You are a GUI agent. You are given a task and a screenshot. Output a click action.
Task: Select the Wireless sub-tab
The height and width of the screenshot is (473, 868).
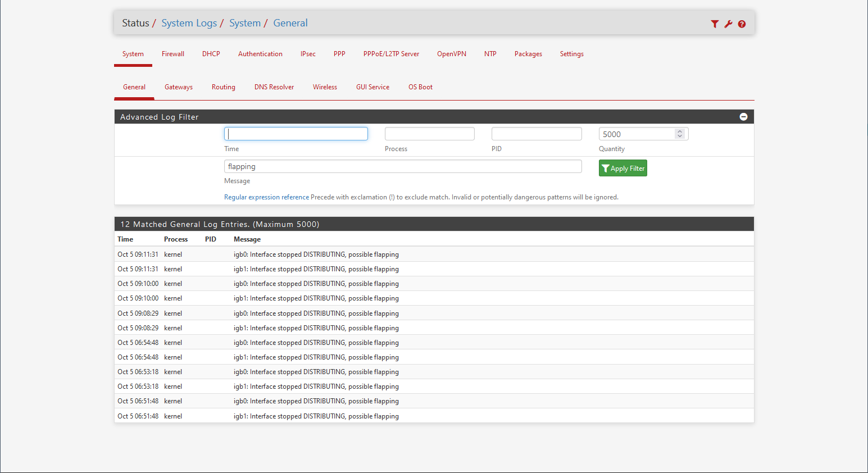coord(325,87)
